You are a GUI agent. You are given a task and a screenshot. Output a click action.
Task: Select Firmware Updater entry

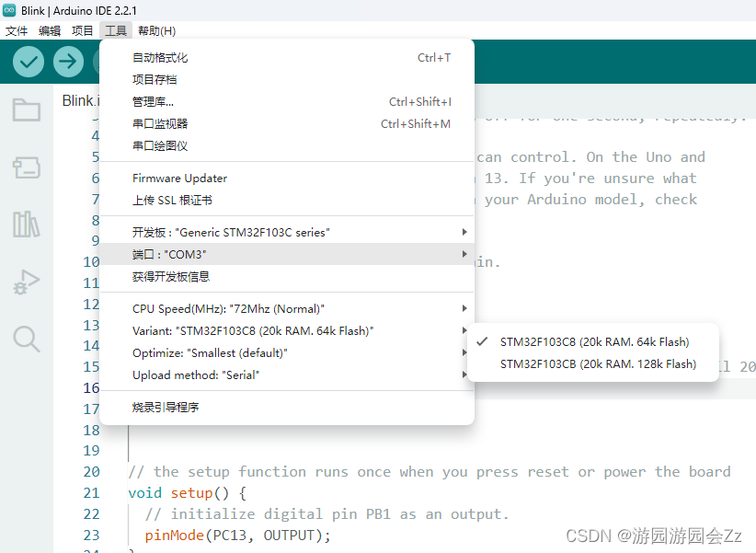(x=287, y=179)
